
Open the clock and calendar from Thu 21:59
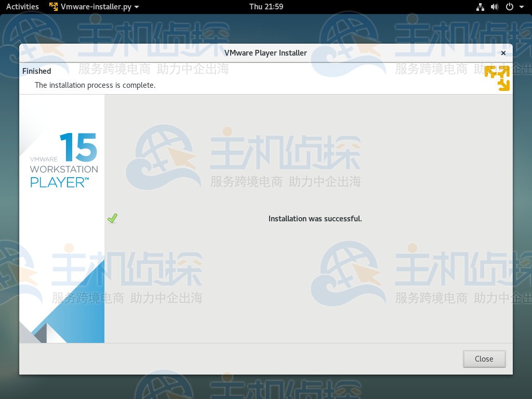[265, 7]
